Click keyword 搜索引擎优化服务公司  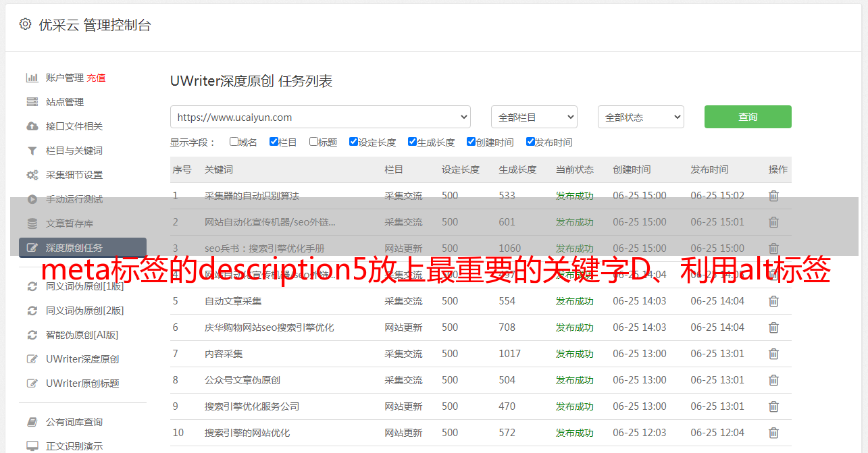[252, 406]
